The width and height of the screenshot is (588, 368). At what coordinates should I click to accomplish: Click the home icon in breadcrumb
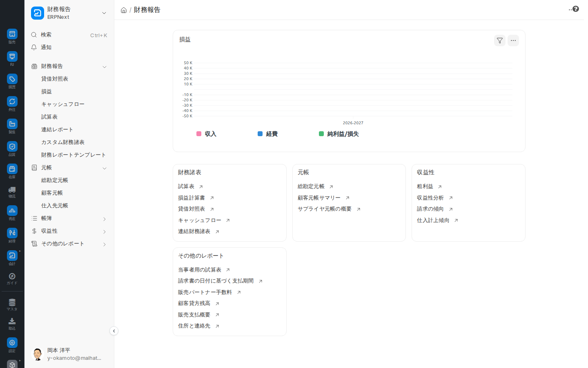124,10
